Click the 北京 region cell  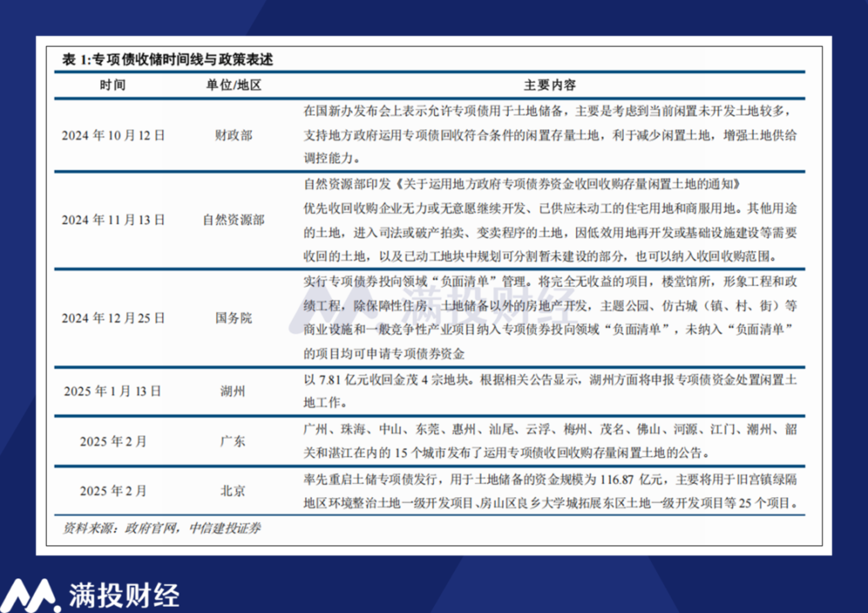pos(233,491)
